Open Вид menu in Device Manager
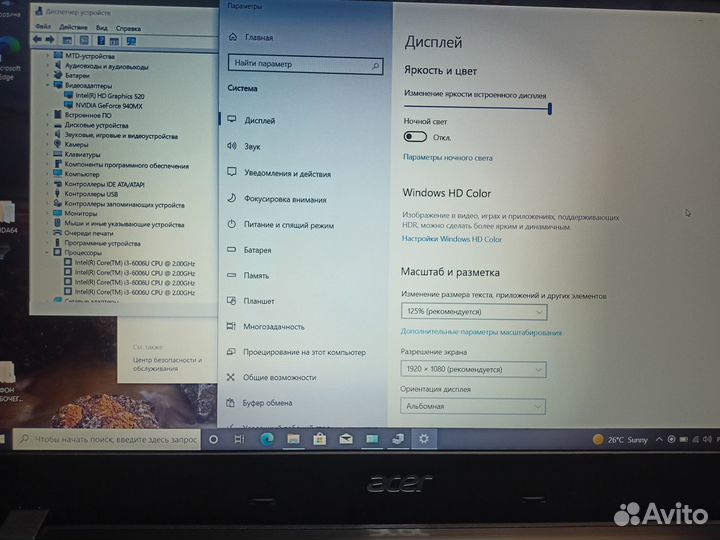720x540 pixels. (x=102, y=28)
